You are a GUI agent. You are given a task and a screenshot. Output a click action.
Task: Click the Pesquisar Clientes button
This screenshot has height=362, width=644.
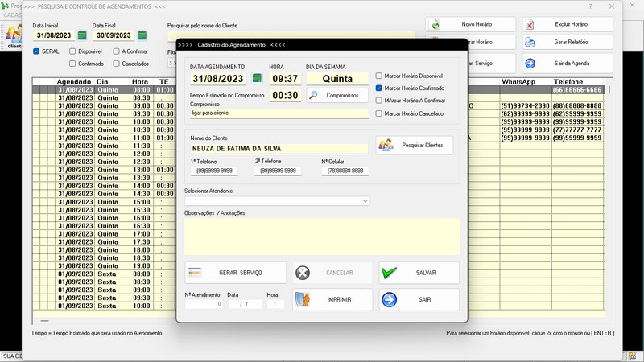click(415, 145)
